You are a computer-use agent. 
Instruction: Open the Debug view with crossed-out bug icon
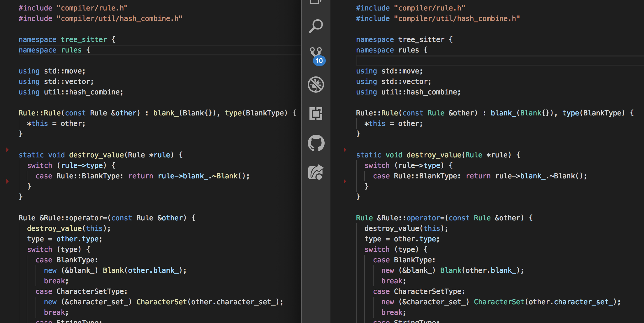pyautogui.click(x=316, y=85)
